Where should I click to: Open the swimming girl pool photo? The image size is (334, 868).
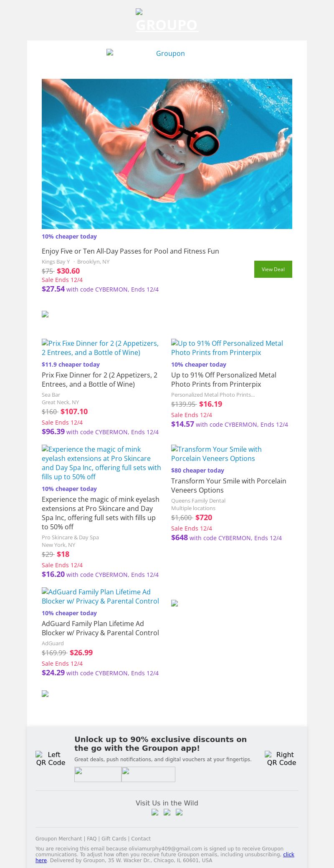[x=167, y=153]
